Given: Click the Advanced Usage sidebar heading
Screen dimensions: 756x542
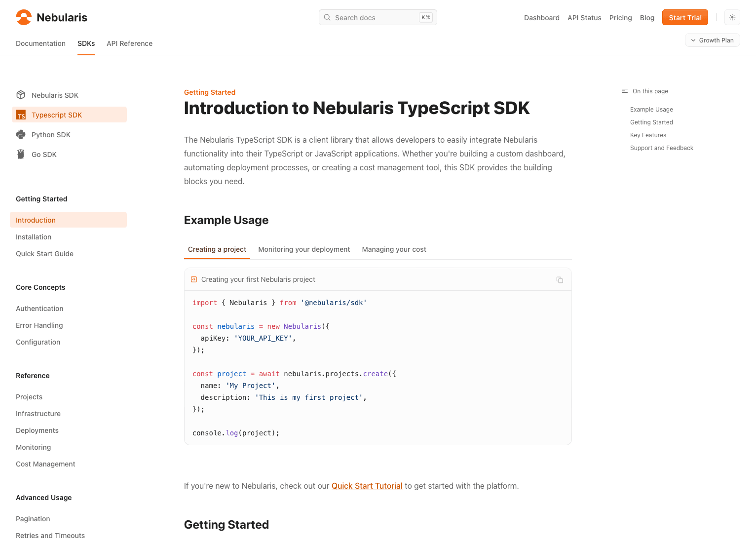Looking at the screenshot, I should point(43,498).
